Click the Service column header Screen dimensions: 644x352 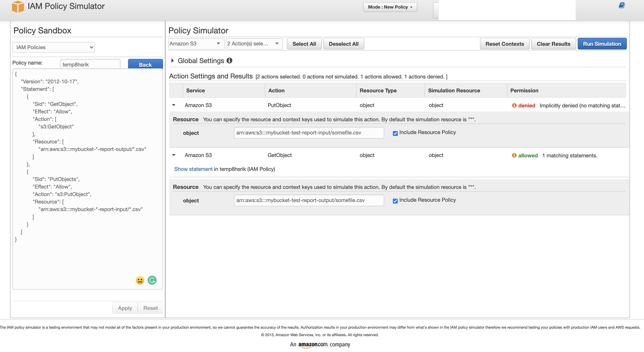tap(224, 90)
